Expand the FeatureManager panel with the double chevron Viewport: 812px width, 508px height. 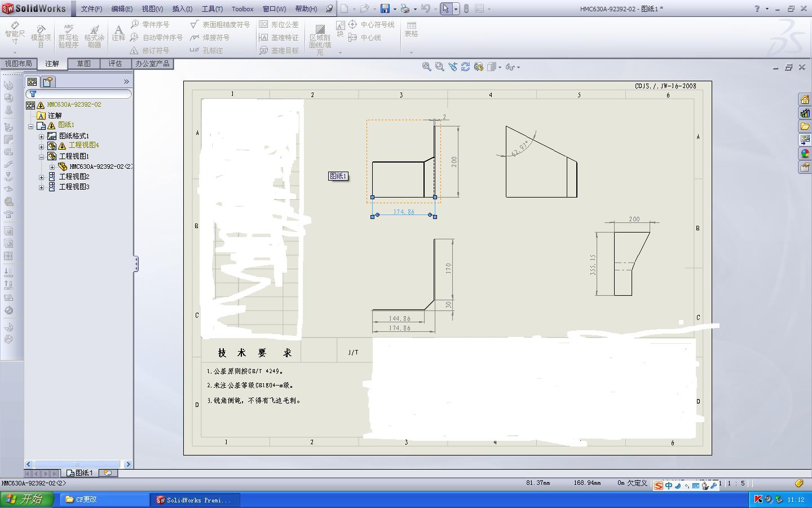126,82
